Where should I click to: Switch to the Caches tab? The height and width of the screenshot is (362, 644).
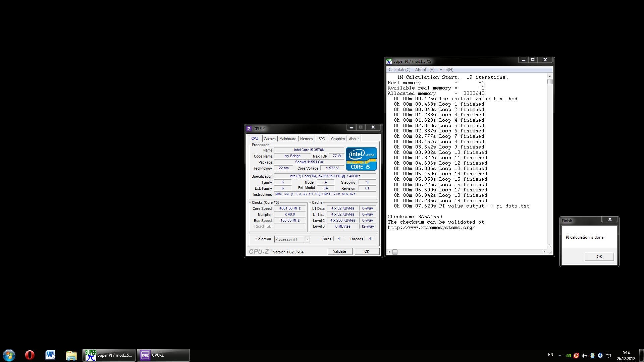(x=270, y=139)
